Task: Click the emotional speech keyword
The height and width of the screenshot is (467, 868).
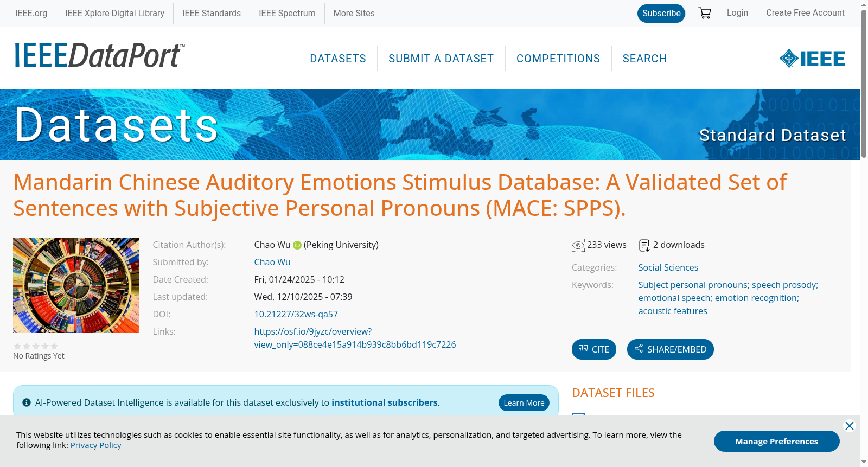Action: point(674,298)
